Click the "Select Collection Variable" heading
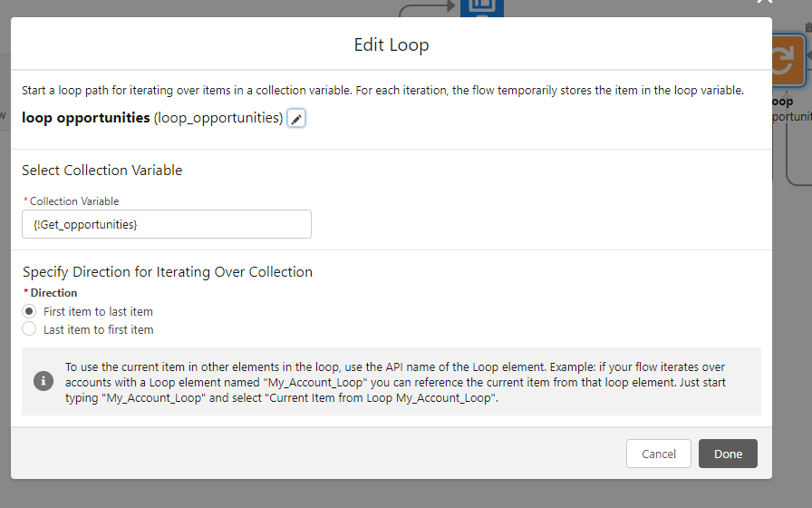The image size is (812, 508). (102, 170)
